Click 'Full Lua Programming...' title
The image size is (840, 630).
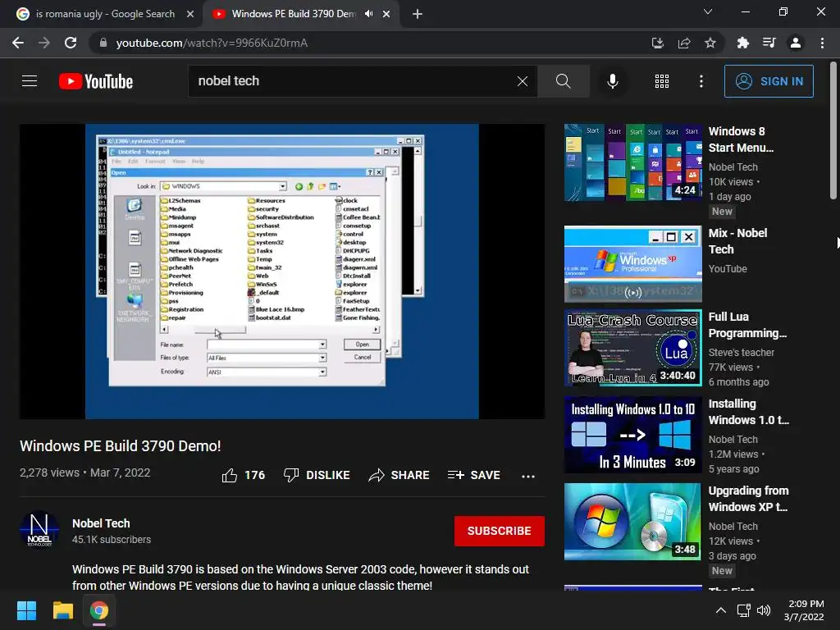point(747,325)
